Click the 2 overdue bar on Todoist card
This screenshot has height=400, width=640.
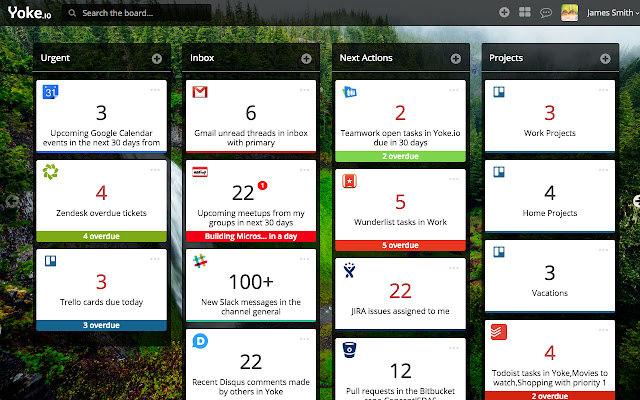coord(549,396)
